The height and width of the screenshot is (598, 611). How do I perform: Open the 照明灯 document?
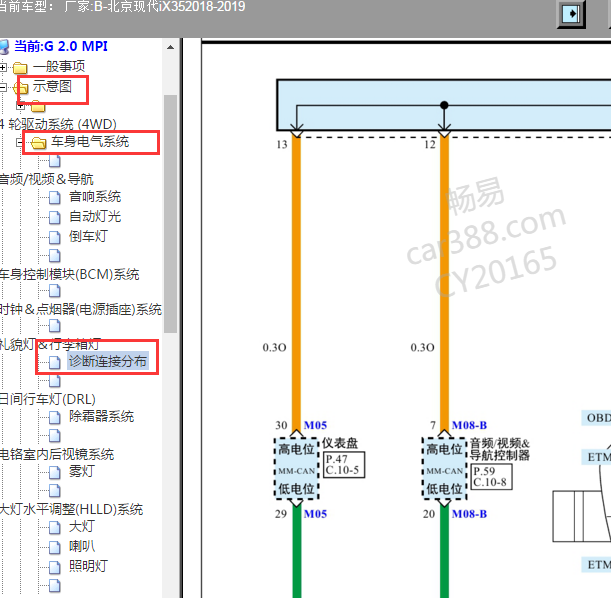tap(88, 566)
